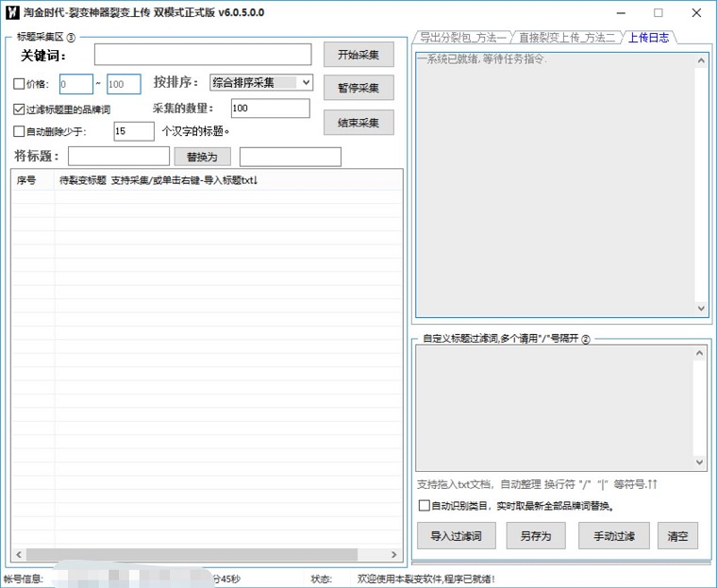Click the 导入过滤词 button
The width and height of the screenshot is (717, 588).
click(x=457, y=536)
